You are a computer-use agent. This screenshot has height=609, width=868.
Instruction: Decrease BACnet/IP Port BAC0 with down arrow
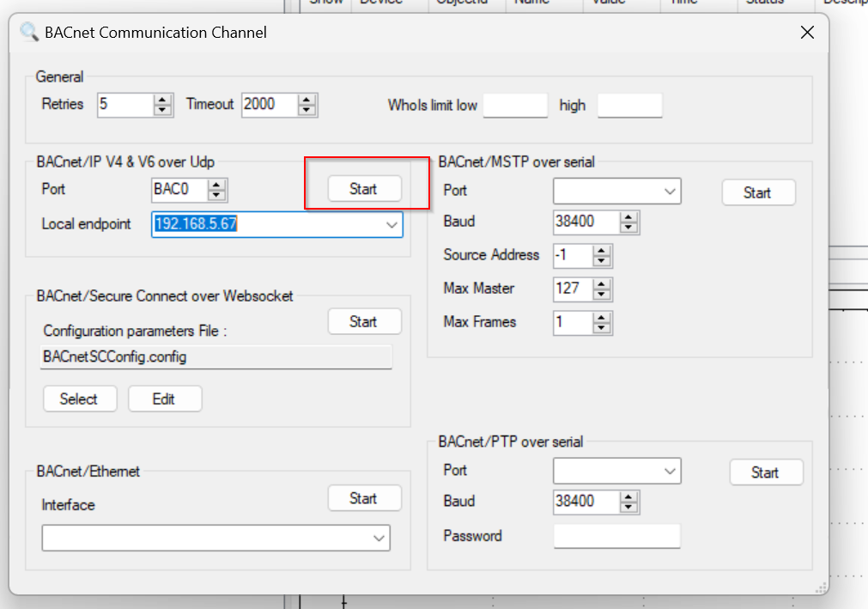pyautogui.click(x=216, y=195)
